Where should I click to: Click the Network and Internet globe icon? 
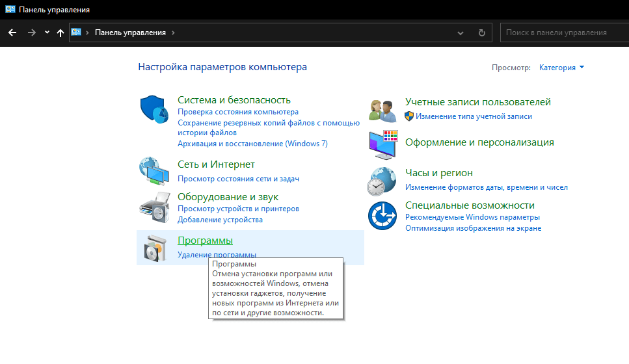pos(154,171)
